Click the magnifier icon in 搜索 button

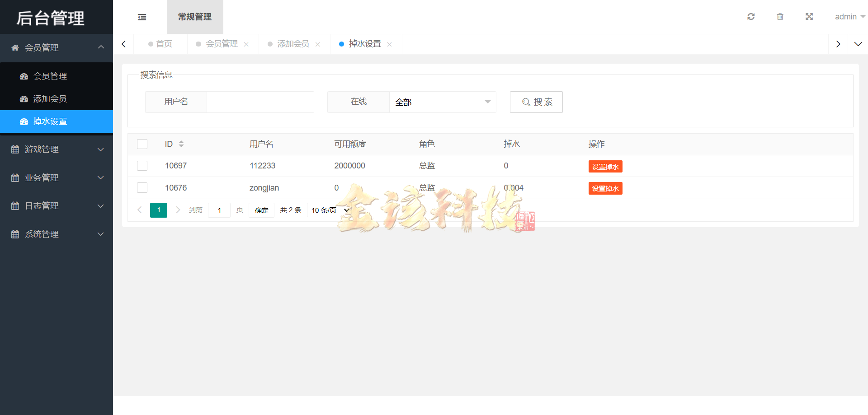pos(525,102)
